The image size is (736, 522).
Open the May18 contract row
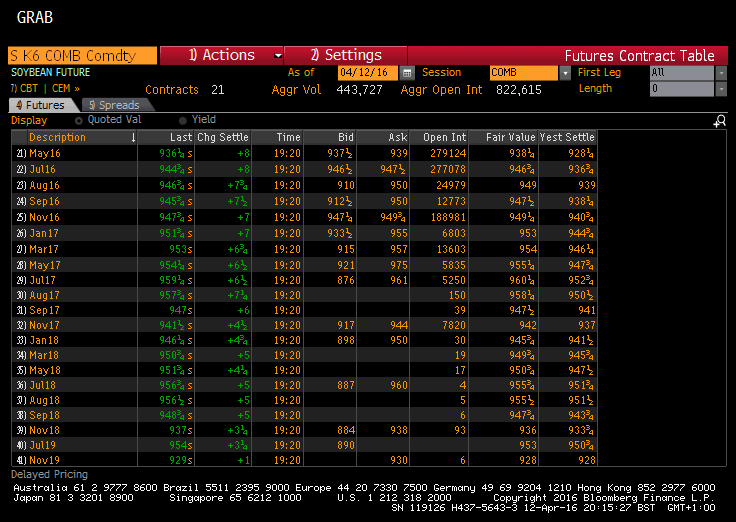point(304,370)
